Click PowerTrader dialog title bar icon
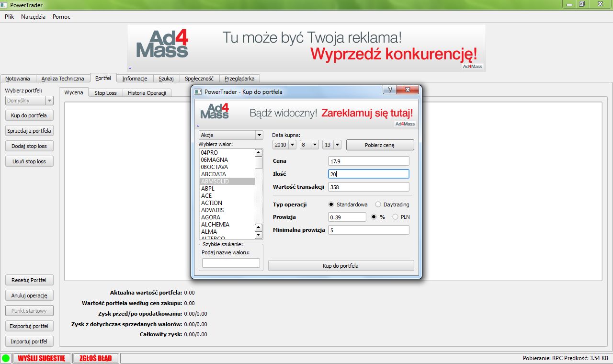 coord(198,91)
